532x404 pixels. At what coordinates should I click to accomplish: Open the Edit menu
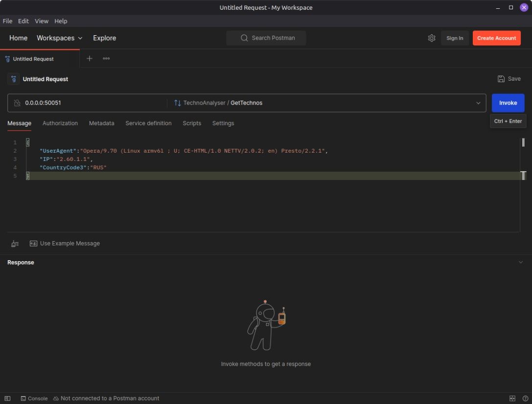click(23, 21)
